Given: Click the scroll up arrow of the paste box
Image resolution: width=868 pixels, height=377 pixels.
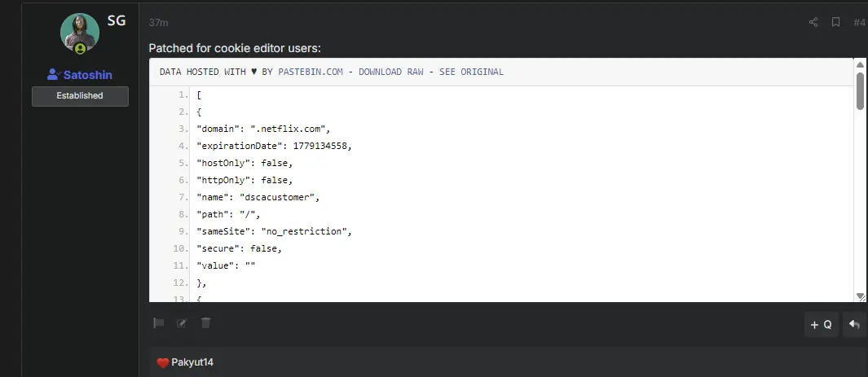Looking at the screenshot, I should [x=860, y=64].
